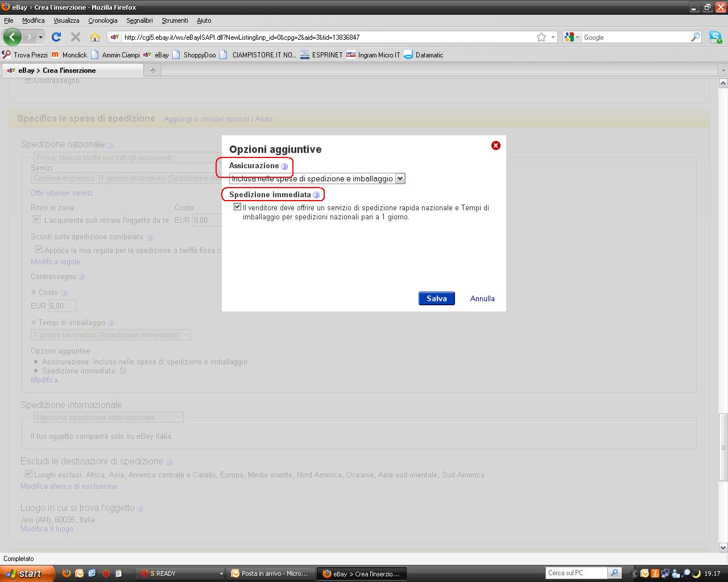
Task: Open the Cronologia menu
Action: click(103, 20)
